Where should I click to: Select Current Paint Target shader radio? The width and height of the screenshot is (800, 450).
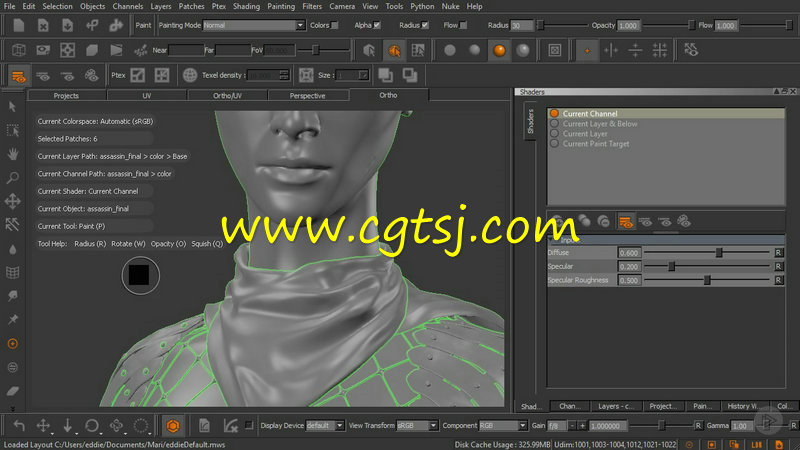coord(554,144)
